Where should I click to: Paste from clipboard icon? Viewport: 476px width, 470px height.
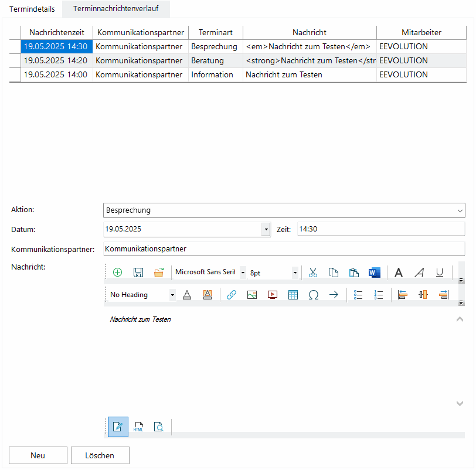pyautogui.click(x=353, y=272)
